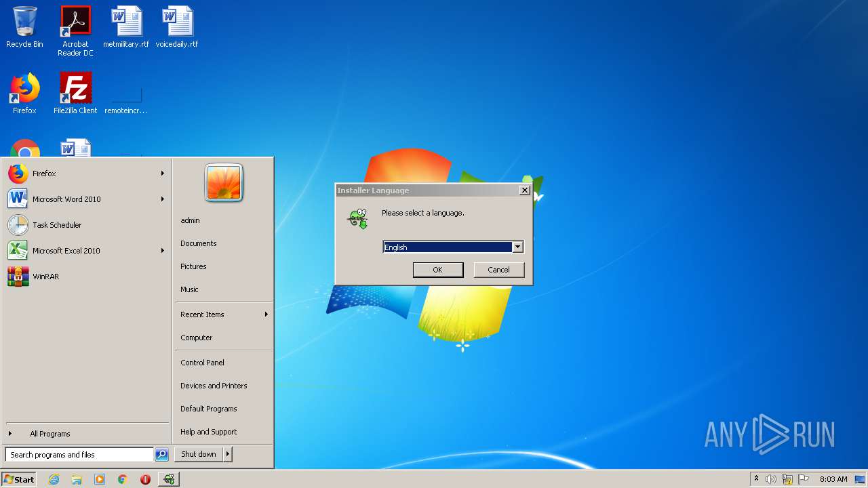Select the voicedaily.rtf desktop file
The height and width of the screenshot is (488, 868).
[177, 27]
